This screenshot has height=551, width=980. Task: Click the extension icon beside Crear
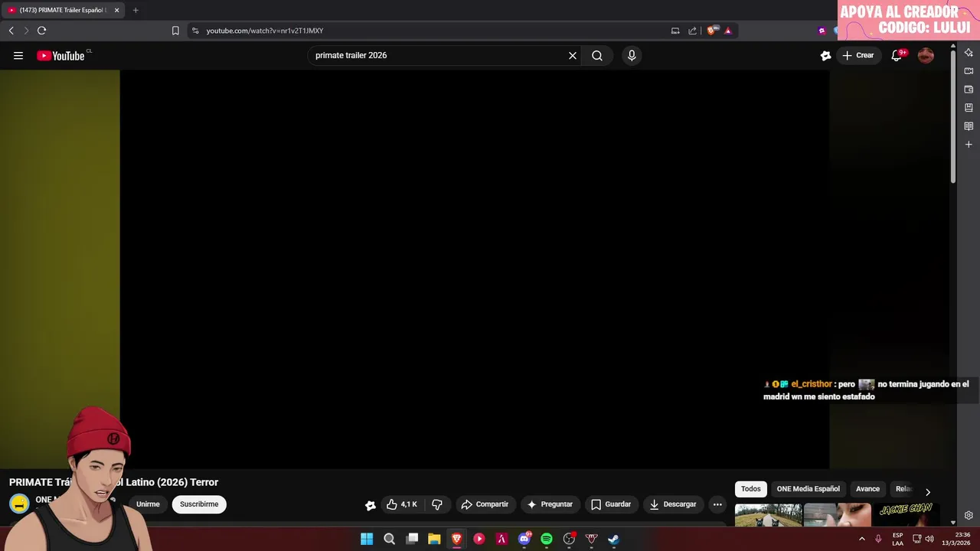tap(825, 55)
